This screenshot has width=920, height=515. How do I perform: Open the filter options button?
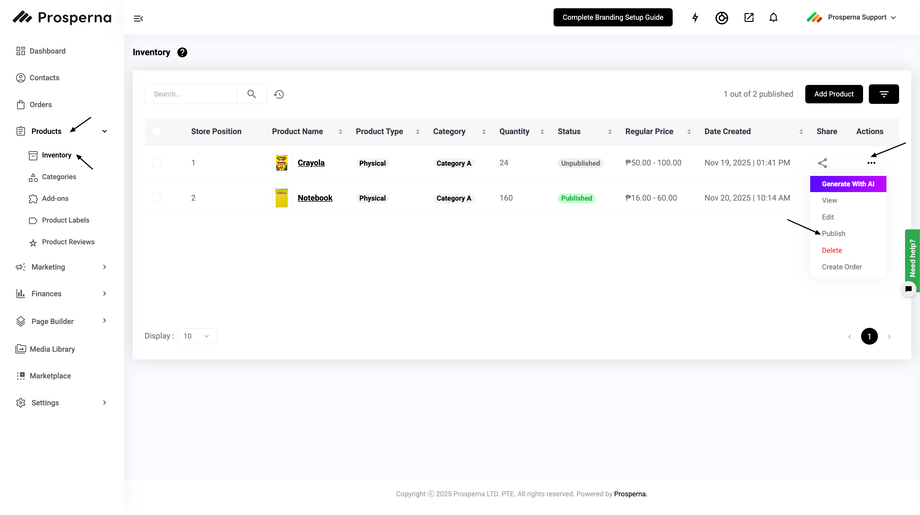[883, 94]
